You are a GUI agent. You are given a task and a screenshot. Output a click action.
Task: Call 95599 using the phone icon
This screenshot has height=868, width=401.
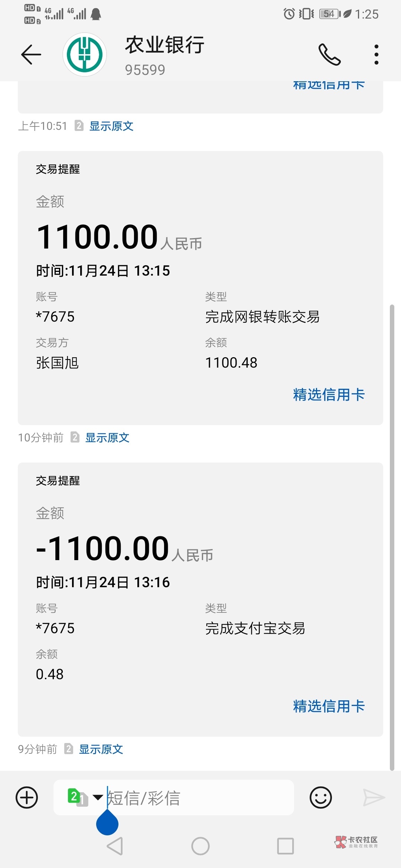(329, 55)
